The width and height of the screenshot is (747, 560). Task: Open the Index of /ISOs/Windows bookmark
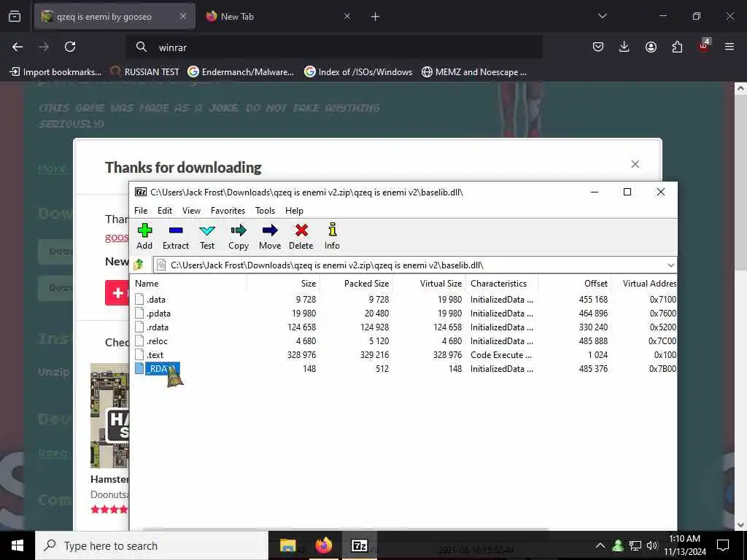pyautogui.click(x=358, y=72)
